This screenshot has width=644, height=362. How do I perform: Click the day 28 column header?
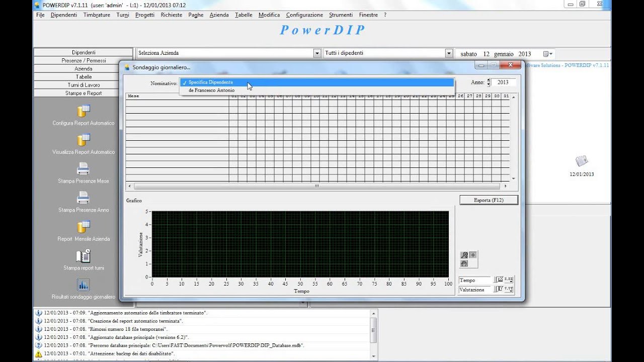[x=478, y=96]
